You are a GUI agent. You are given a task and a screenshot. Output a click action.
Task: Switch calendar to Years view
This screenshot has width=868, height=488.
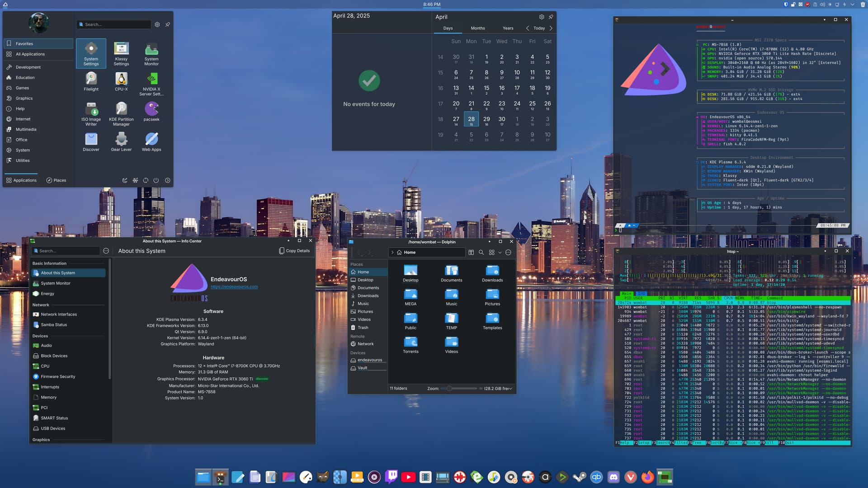508,28
